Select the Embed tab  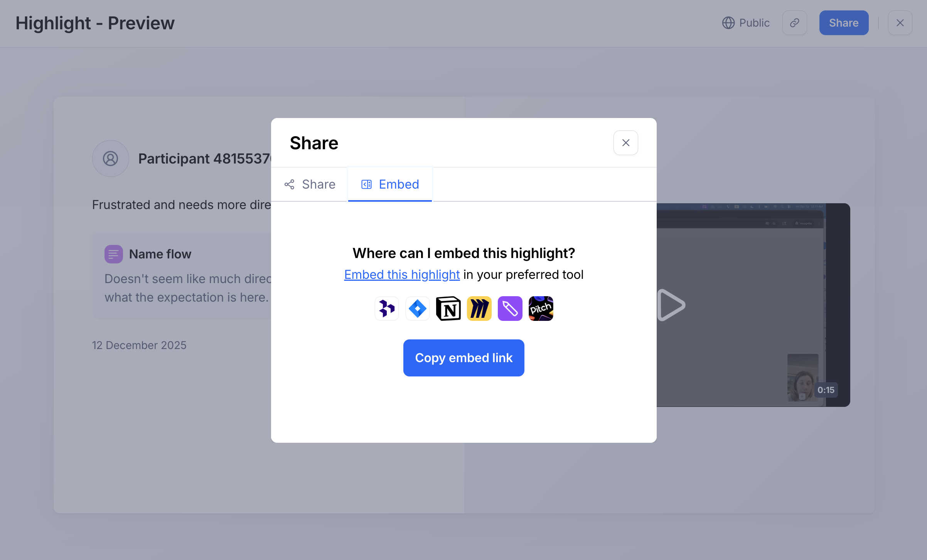pyautogui.click(x=390, y=184)
